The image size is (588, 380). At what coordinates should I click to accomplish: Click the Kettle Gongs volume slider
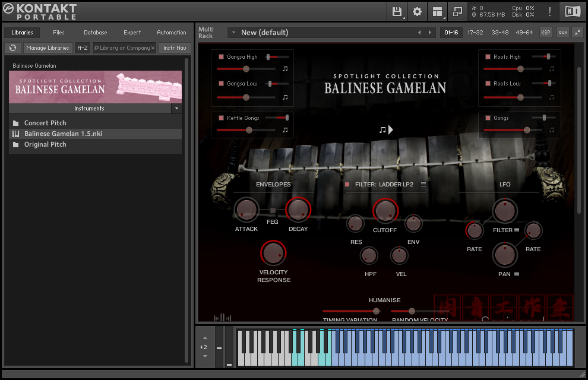246,130
